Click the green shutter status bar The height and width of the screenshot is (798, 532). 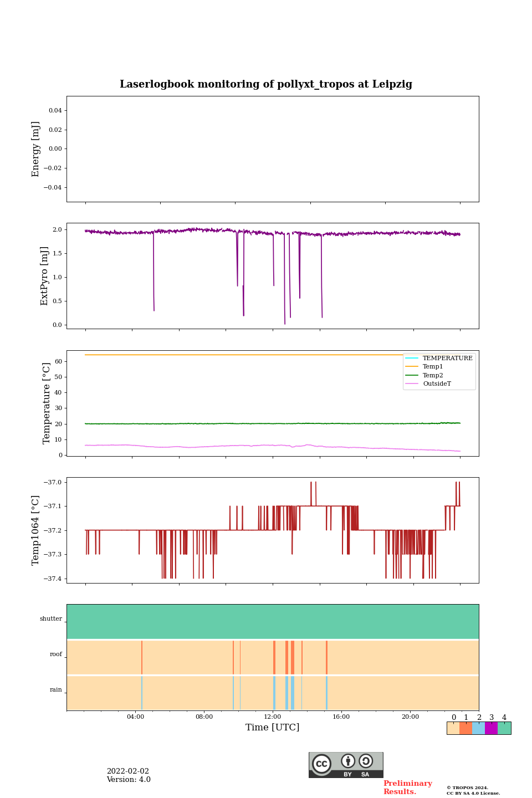pyautogui.click(x=273, y=621)
